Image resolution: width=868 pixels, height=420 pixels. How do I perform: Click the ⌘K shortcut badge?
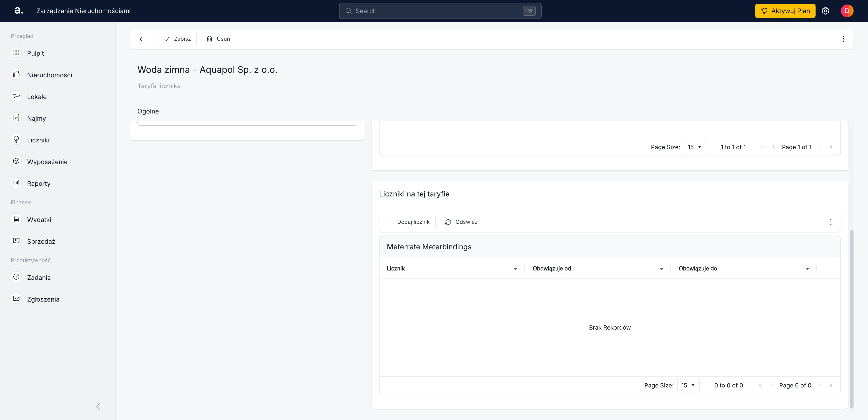point(529,11)
